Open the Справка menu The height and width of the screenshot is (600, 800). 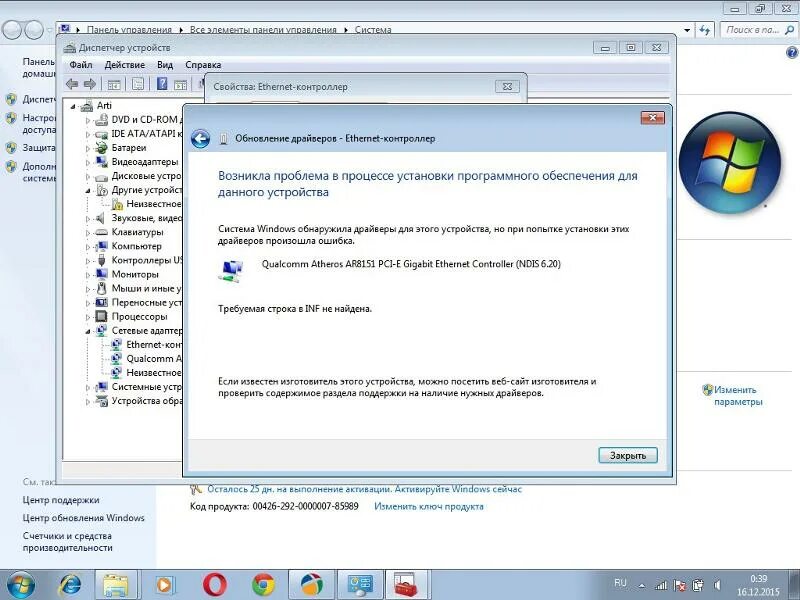pos(203,65)
